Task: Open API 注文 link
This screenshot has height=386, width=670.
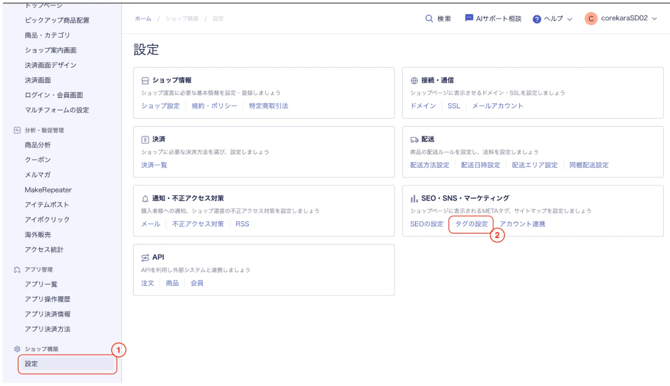Action: pyautogui.click(x=147, y=283)
